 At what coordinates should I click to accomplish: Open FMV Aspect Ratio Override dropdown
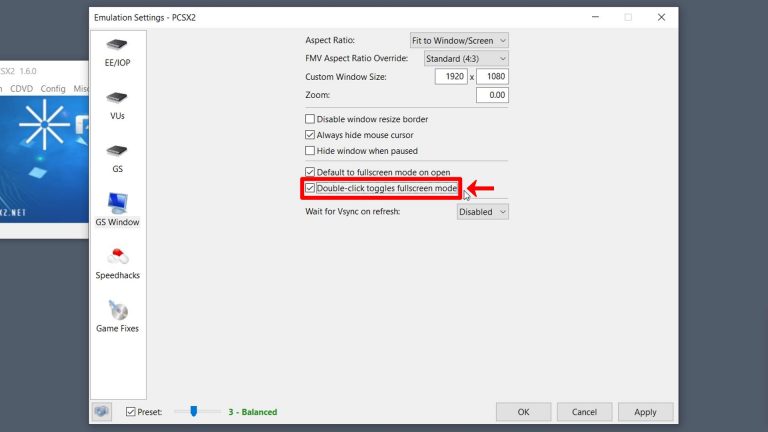(x=466, y=58)
